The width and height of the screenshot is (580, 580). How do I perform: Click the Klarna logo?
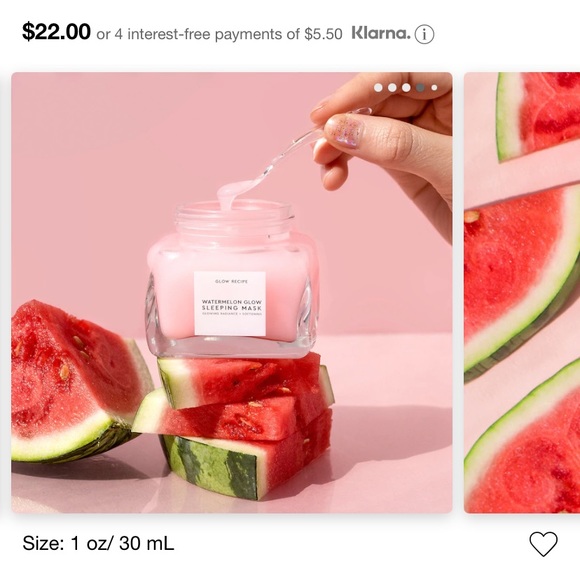point(381,33)
